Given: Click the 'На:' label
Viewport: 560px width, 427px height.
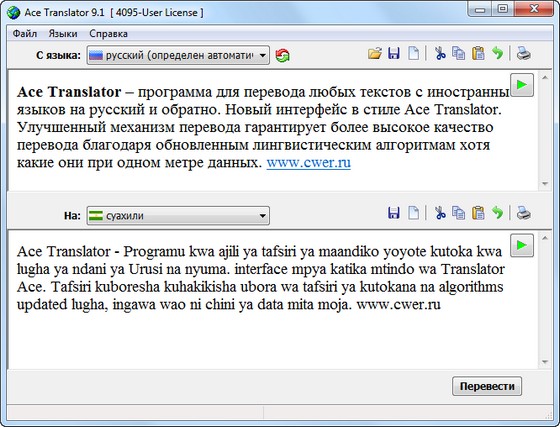Looking at the screenshot, I should tap(72, 216).
